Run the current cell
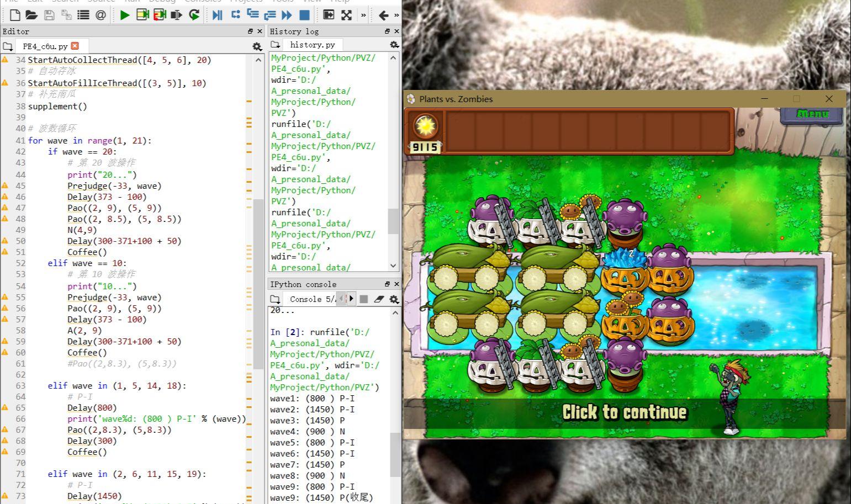 pyautogui.click(x=142, y=15)
